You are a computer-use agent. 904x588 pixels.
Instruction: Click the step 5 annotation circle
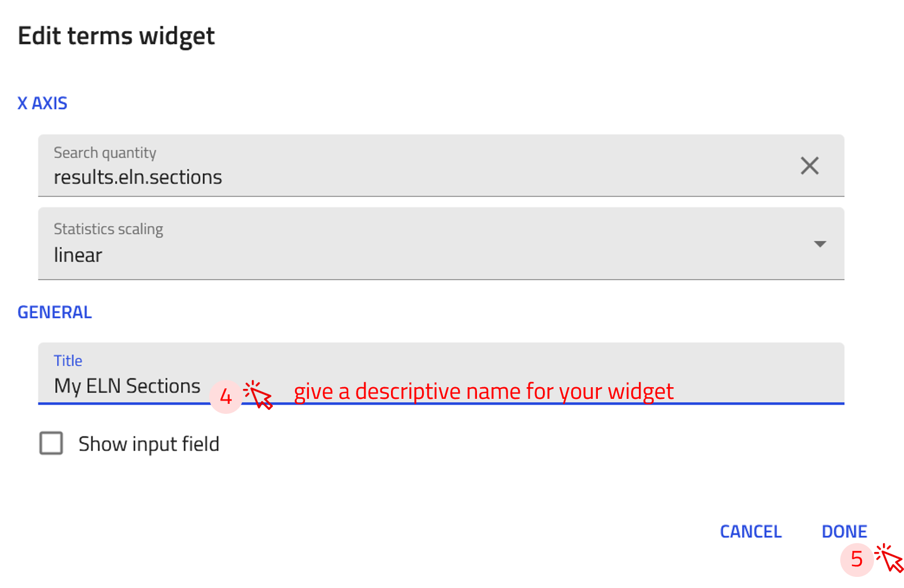pyautogui.click(x=856, y=559)
